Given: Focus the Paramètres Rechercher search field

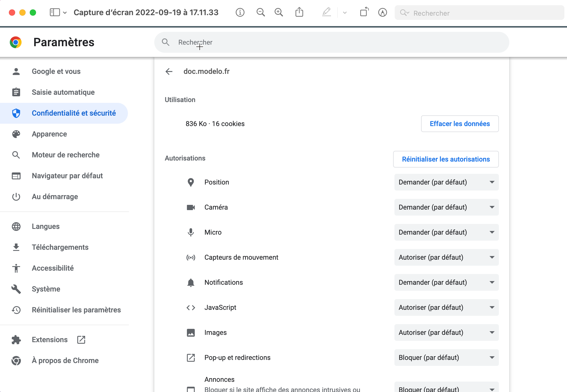Looking at the screenshot, I should (332, 42).
